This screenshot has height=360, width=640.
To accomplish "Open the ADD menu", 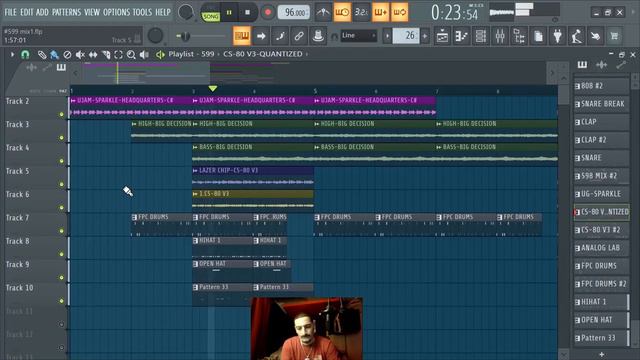I will [42, 12].
